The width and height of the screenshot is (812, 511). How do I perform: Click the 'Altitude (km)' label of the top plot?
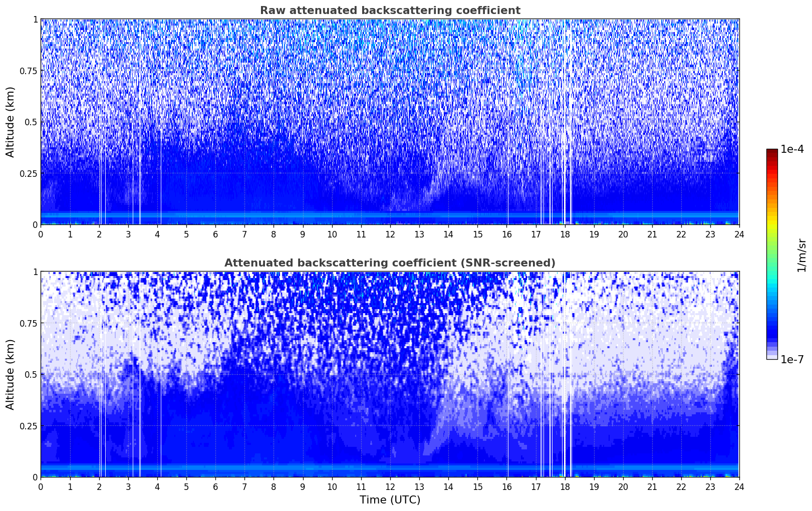[x=11, y=122]
